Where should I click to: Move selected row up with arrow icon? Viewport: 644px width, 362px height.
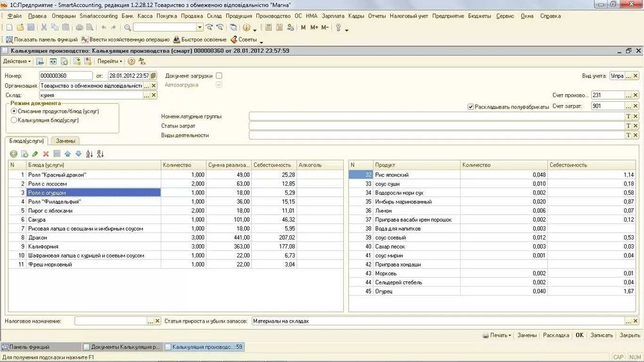pyautogui.click(x=68, y=154)
